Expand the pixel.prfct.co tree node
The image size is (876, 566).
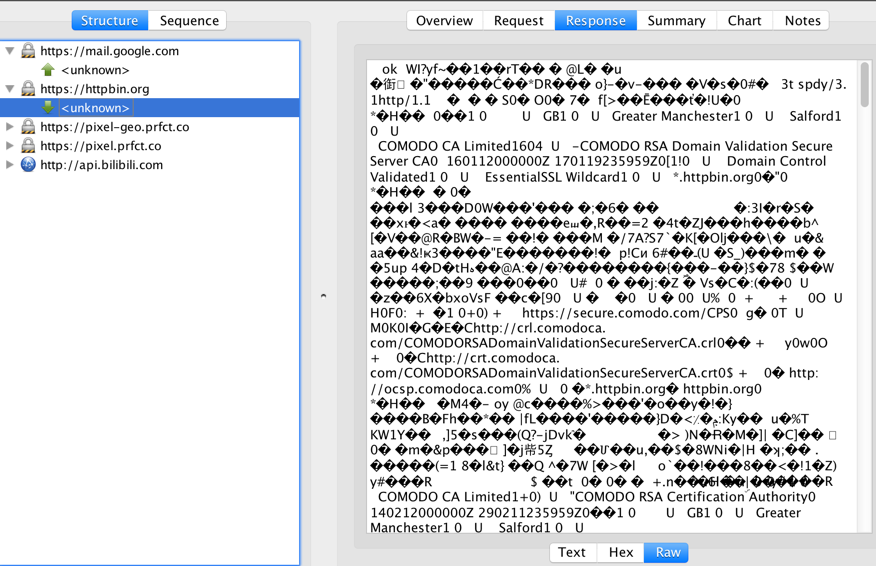click(x=10, y=146)
